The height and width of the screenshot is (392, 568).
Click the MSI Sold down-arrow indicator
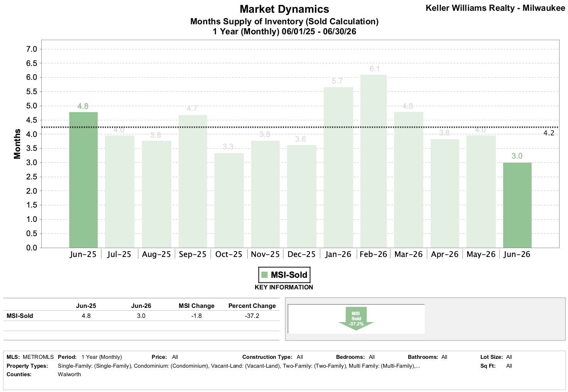[356, 319]
